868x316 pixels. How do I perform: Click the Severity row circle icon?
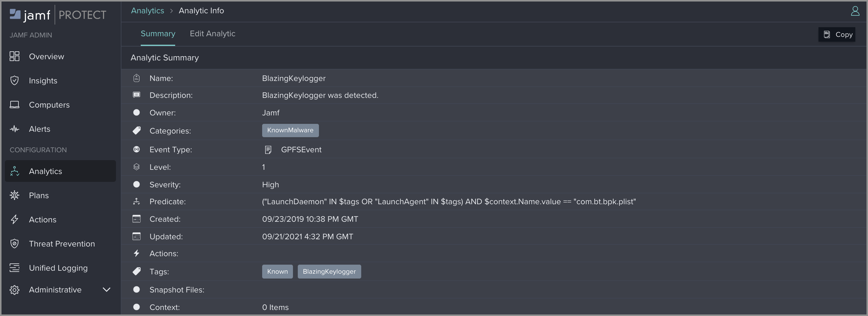(x=137, y=184)
